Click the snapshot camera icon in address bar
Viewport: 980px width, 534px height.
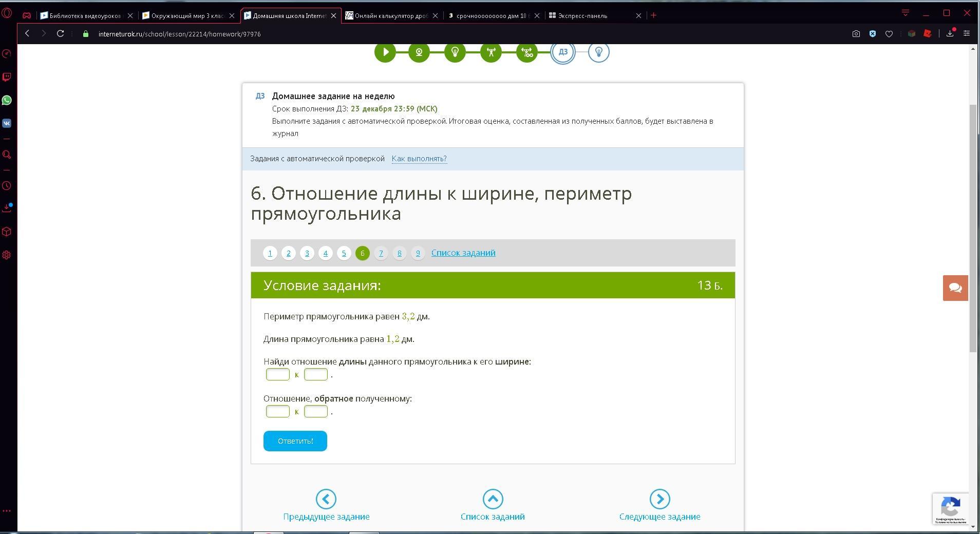point(856,34)
